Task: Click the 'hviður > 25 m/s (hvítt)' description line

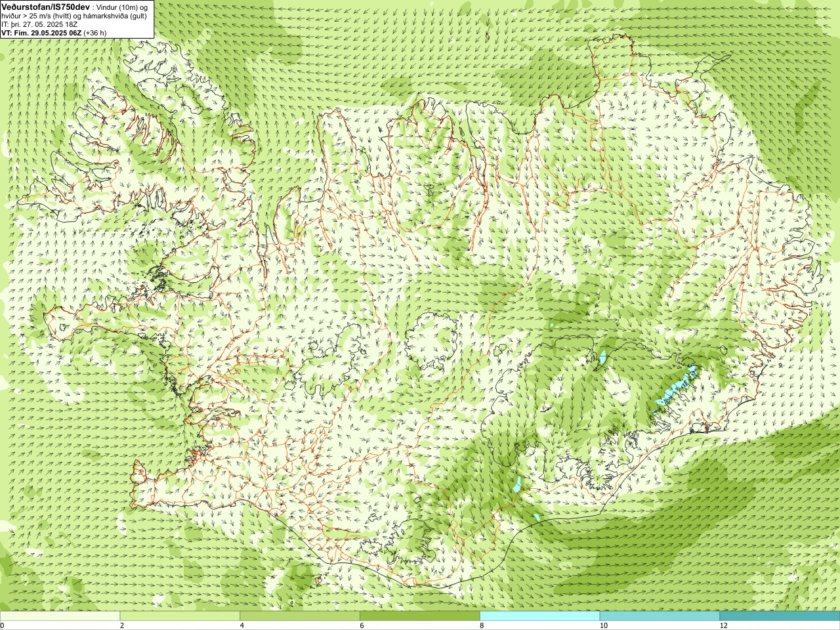Action: coord(74,16)
